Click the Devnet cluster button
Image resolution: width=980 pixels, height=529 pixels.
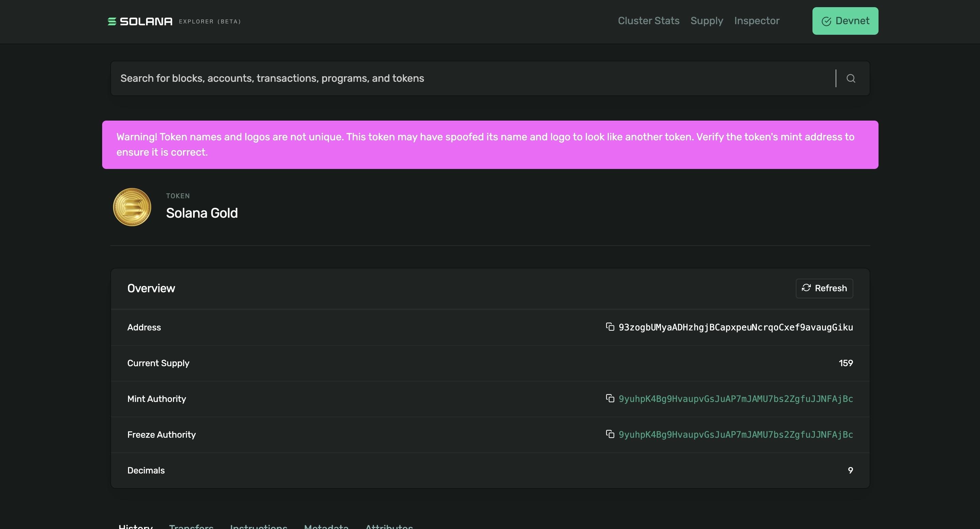tap(845, 21)
